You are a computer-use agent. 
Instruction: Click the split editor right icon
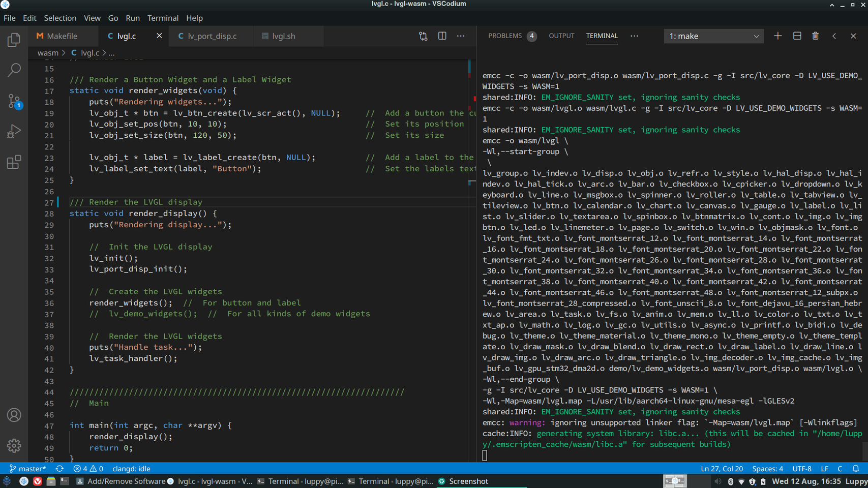click(442, 36)
